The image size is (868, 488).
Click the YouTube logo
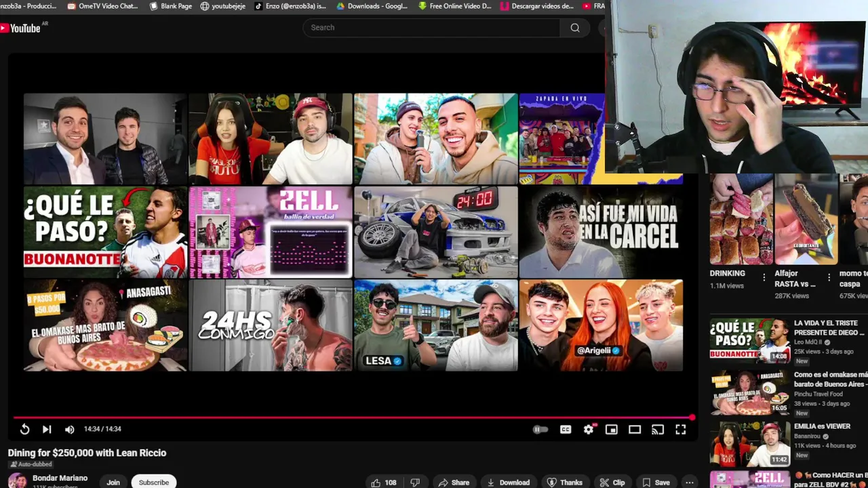[21, 28]
